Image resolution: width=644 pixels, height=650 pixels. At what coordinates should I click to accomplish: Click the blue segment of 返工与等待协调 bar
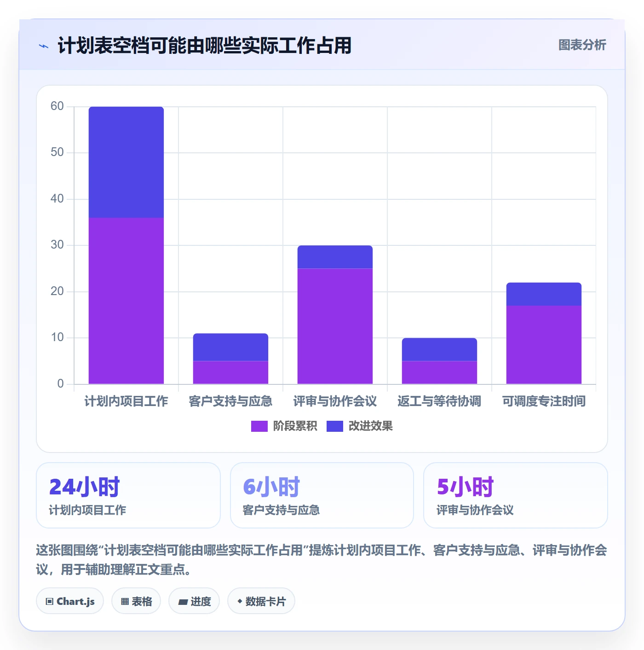click(x=439, y=349)
